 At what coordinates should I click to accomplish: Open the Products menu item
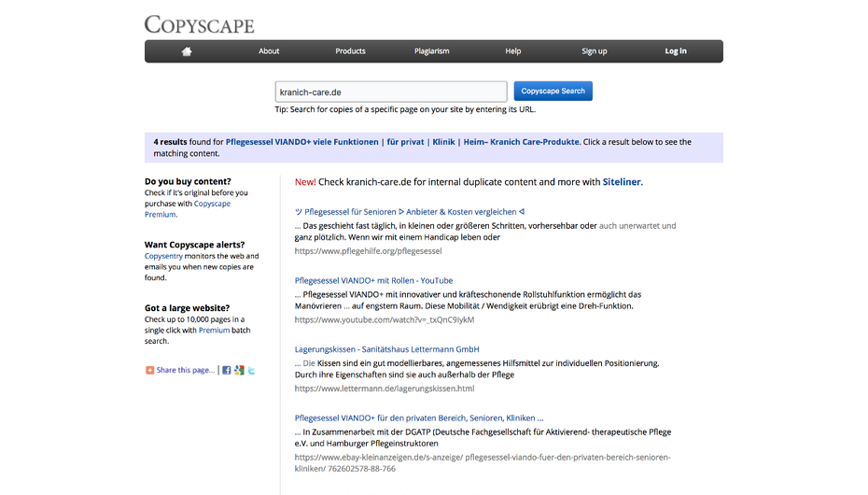click(x=350, y=51)
